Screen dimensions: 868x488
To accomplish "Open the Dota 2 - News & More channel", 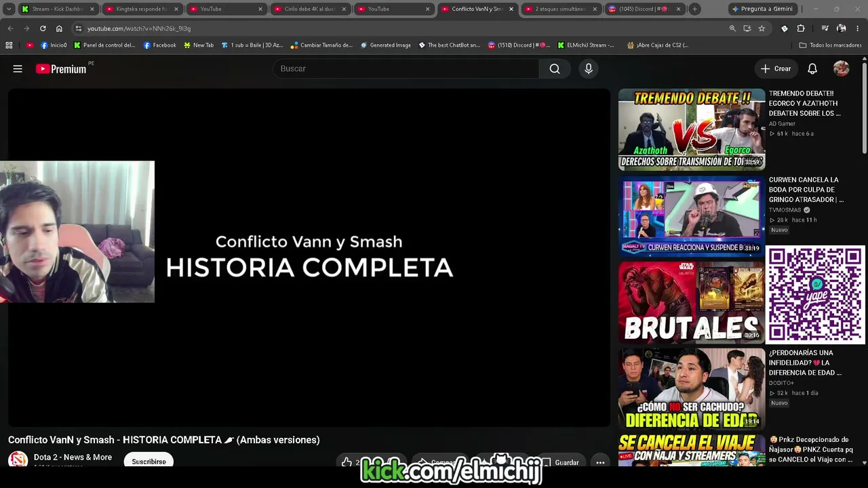I will [73, 457].
